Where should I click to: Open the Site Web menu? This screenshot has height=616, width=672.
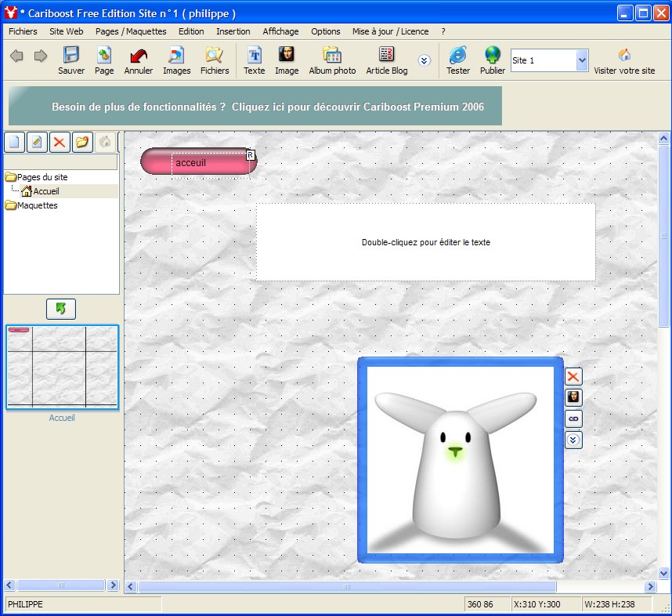click(66, 31)
